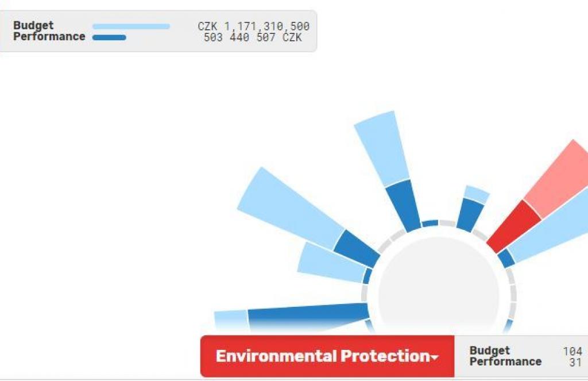Select dark blue segment under the small light blue cap
588x381 pixels.
tap(470, 214)
